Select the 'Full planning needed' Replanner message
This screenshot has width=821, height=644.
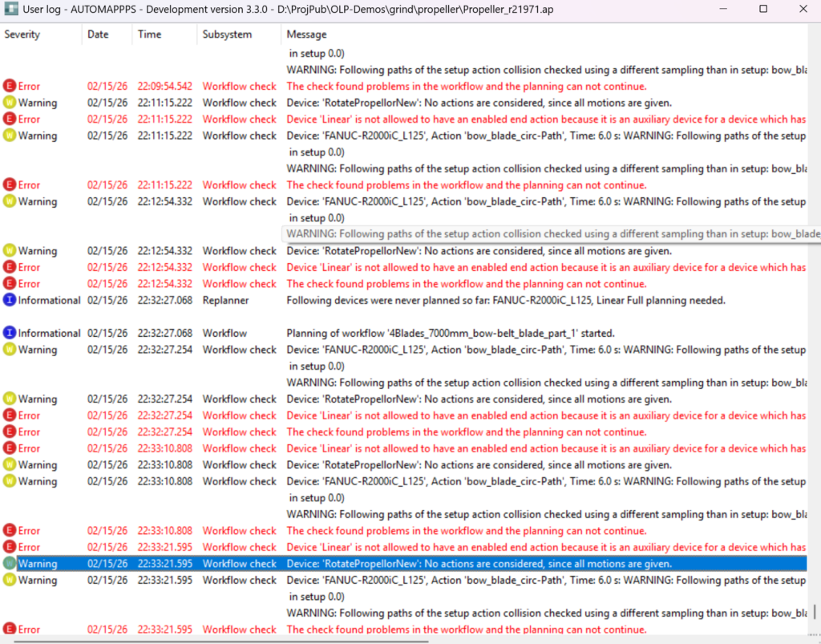point(505,300)
